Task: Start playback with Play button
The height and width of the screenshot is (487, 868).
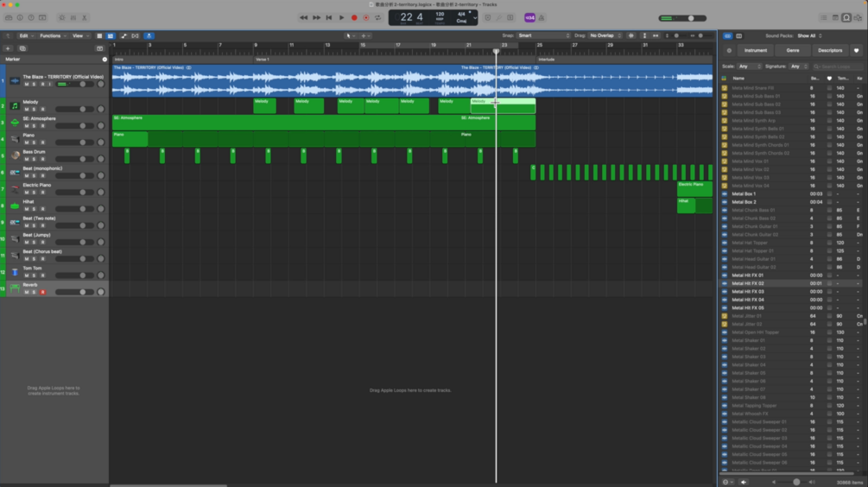Action: tap(341, 18)
